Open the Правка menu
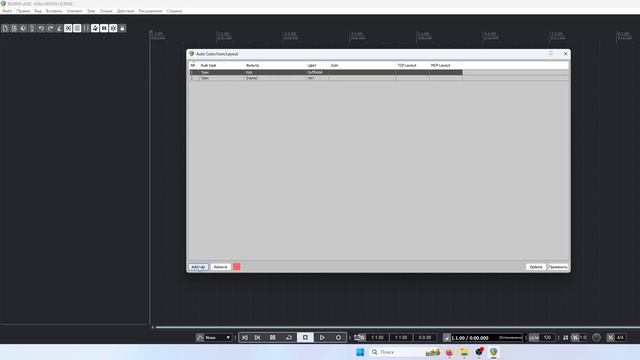 [23, 11]
